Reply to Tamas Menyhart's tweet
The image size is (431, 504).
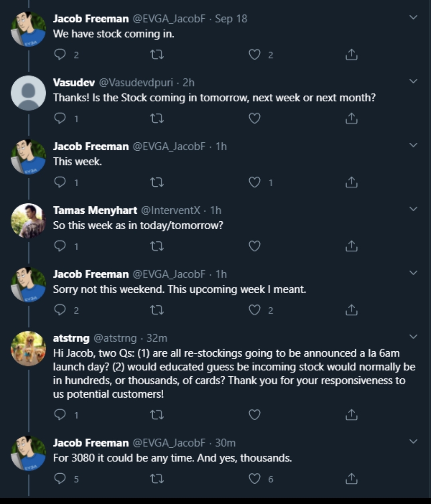[x=60, y=246]
